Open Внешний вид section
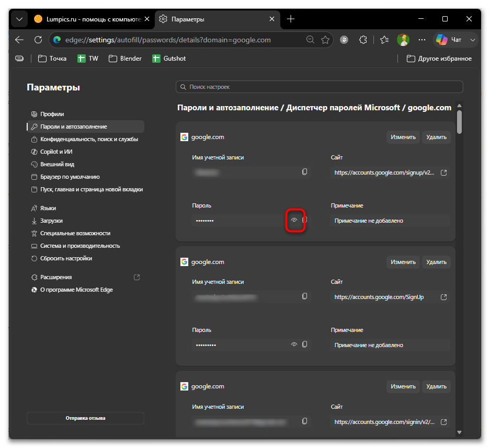490x448 pixels. pos(85,164)
